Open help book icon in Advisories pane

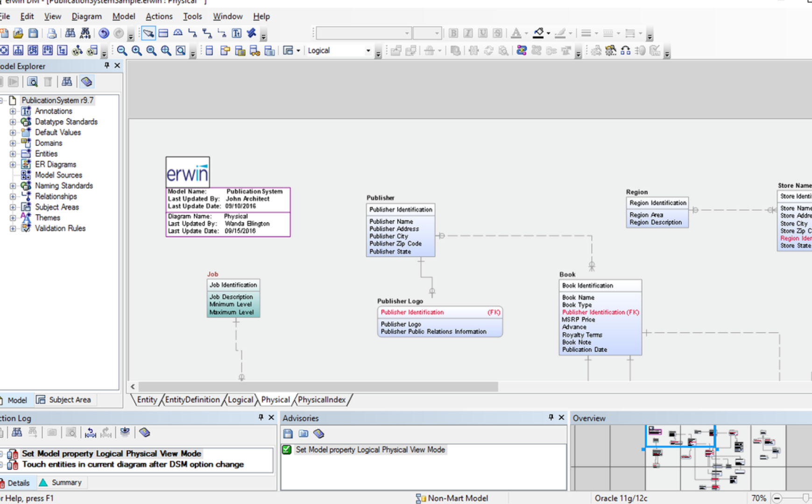319,434
